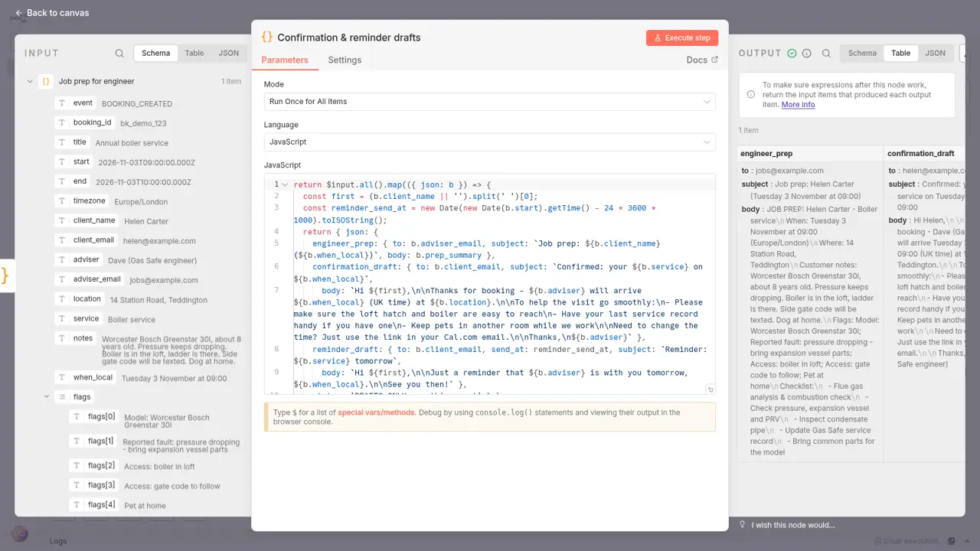Select the flags[2] field pill

coord(94,466)
